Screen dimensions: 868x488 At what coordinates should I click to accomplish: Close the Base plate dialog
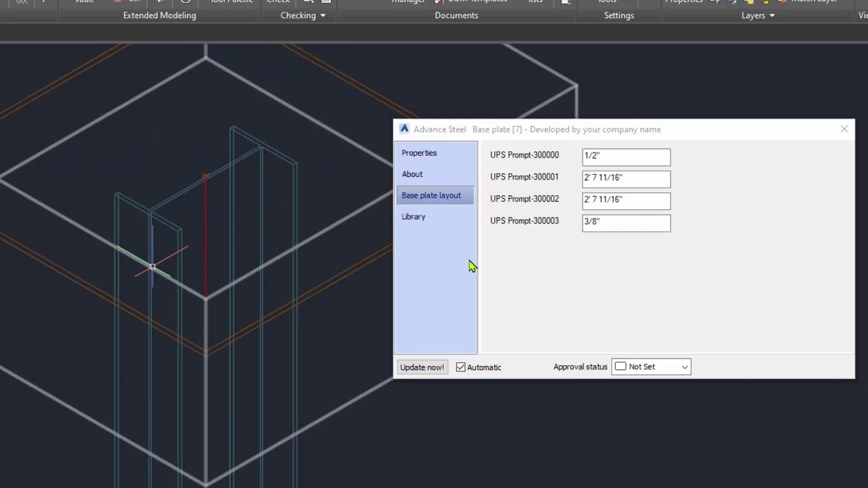click(x=844, y=129)
